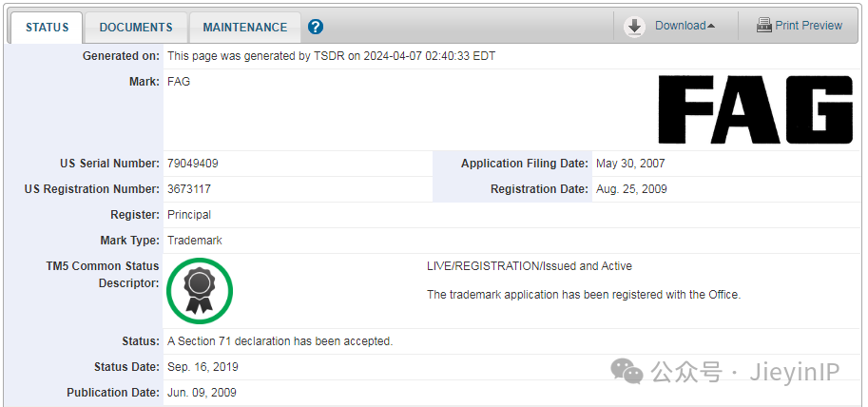Click the blue help question mark icon

point(316,27)
